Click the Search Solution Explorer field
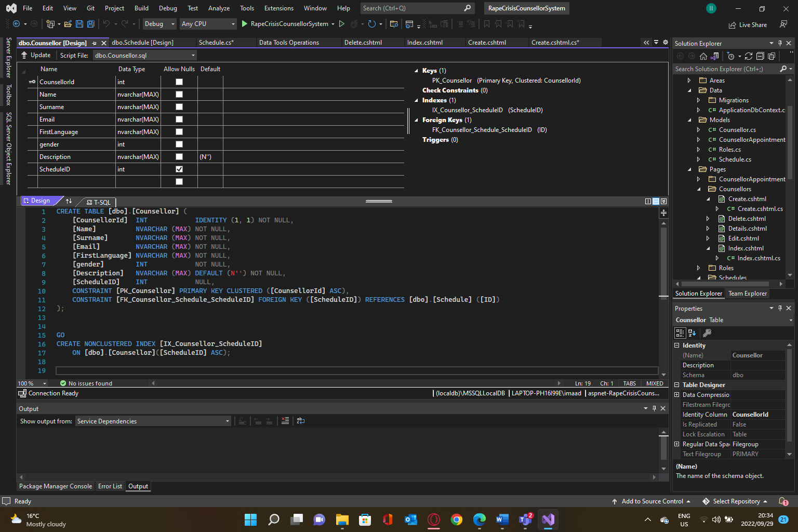The width and height of the screenshot is (798, 532). [x=726, y=69]
